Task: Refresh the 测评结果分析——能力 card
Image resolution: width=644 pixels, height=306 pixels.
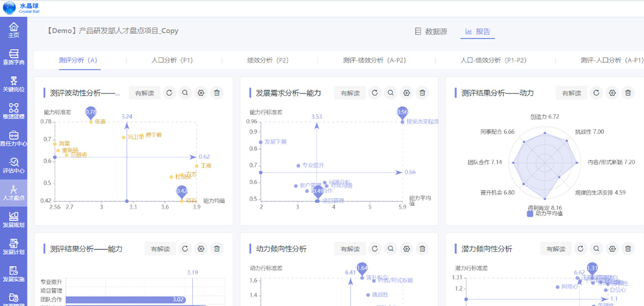Action: coord(185,249)
